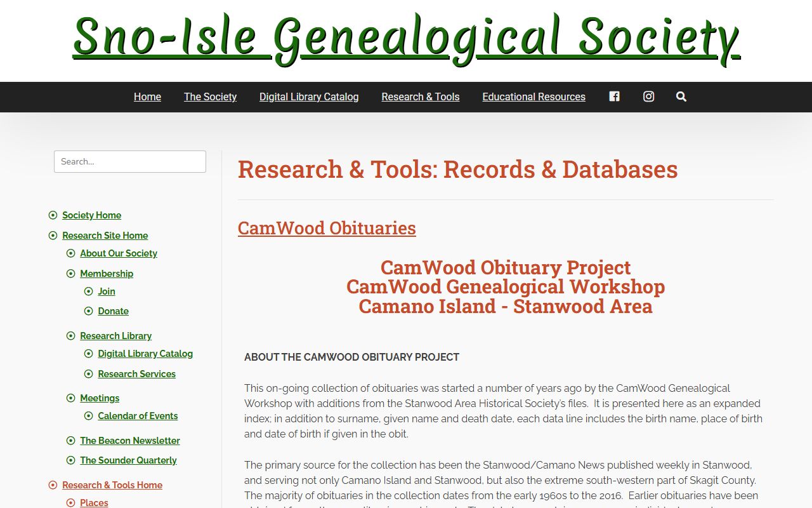Open About Our Society link
The image size is (812, 508).
[x=119, y=253]
